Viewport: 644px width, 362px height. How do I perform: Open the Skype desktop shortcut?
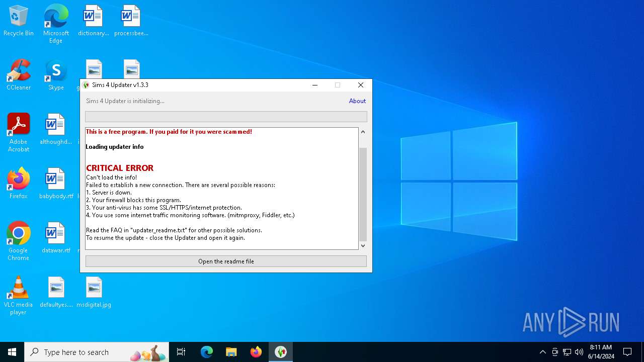(56, 75)
